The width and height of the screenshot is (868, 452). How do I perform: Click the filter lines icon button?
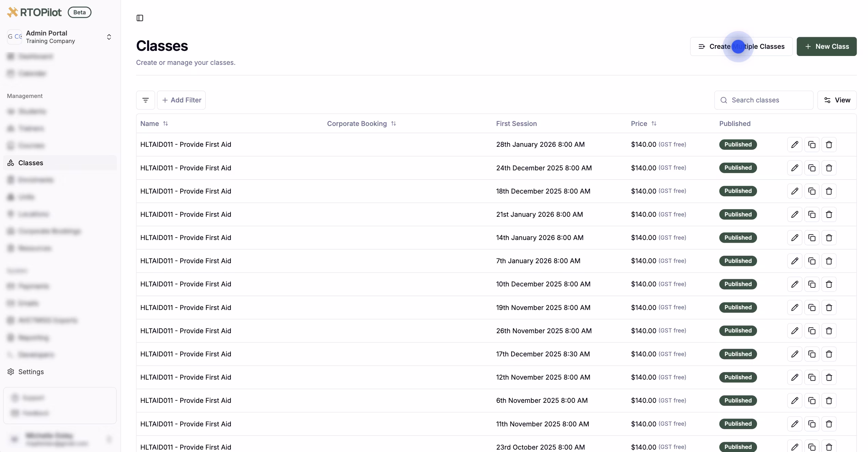point(145,100)
